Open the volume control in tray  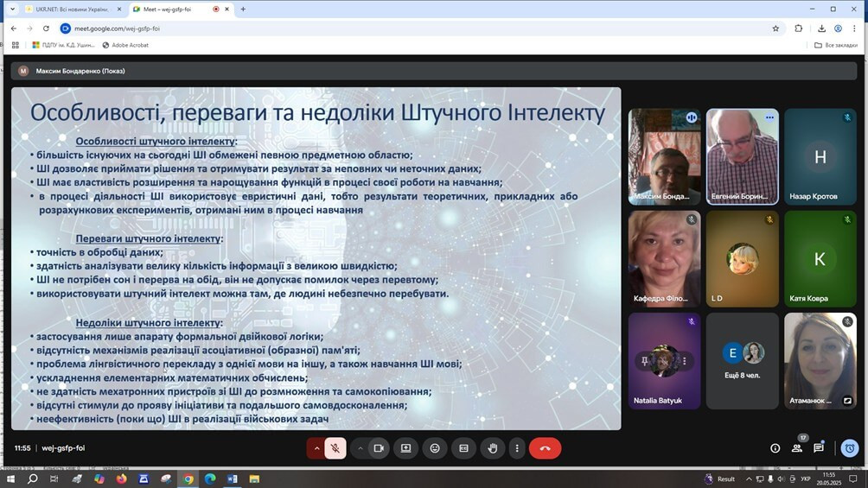[x=781, y=478]
